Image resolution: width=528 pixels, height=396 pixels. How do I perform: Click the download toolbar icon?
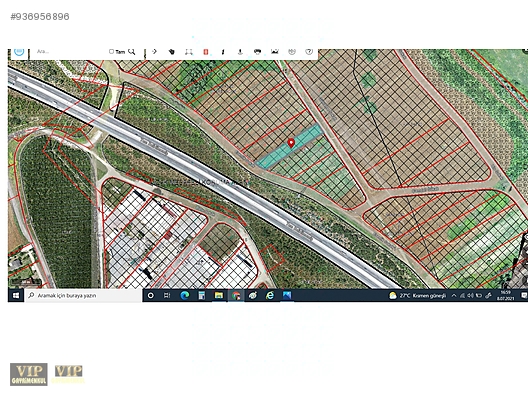coord(240,52)
